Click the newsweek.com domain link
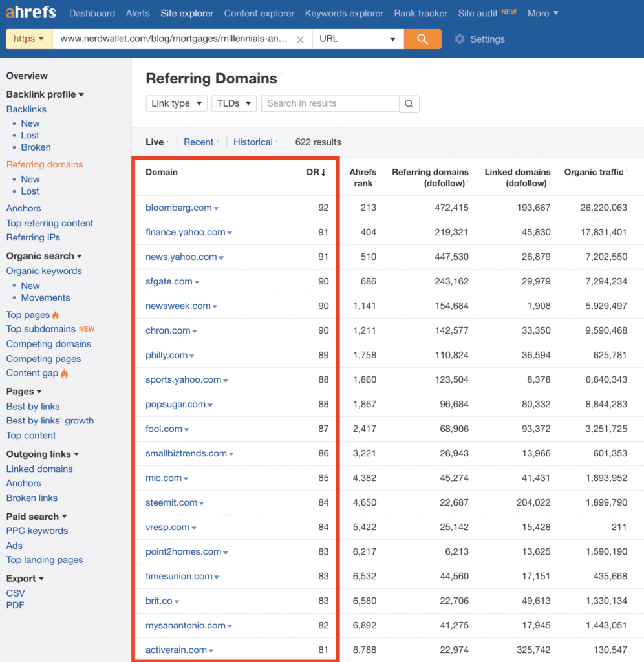Screen dimensions: 644x662 pos(178,306)
